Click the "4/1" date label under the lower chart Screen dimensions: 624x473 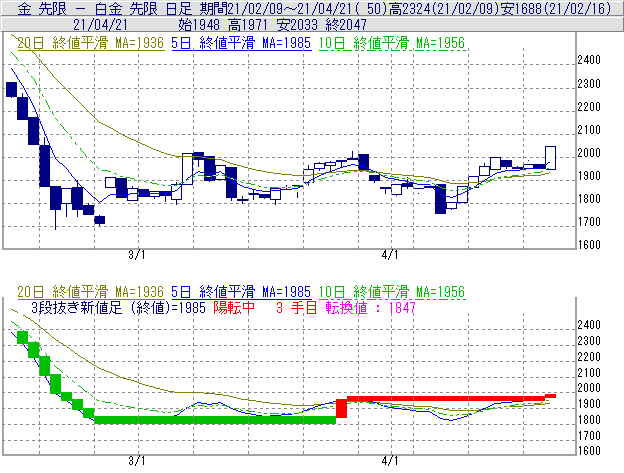click(390, 461)
